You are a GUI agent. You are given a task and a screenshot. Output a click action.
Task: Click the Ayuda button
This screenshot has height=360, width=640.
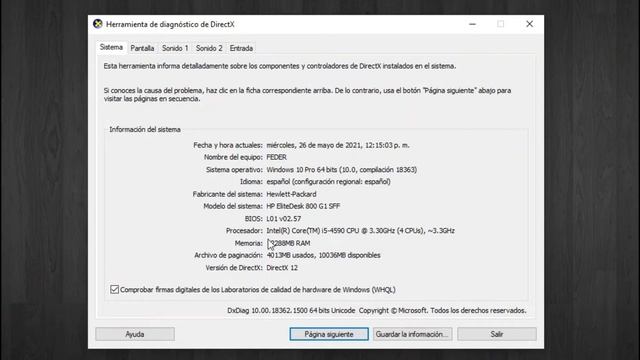point(135,334)
